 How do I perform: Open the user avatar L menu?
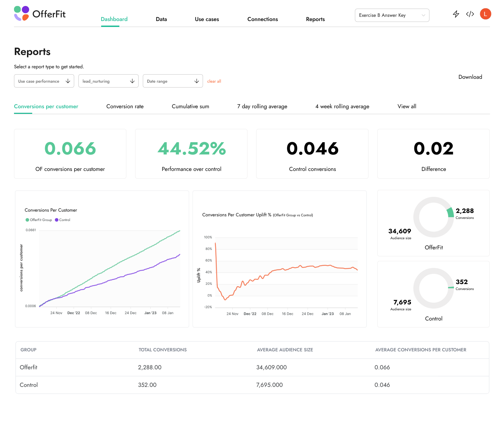(485, 14)
